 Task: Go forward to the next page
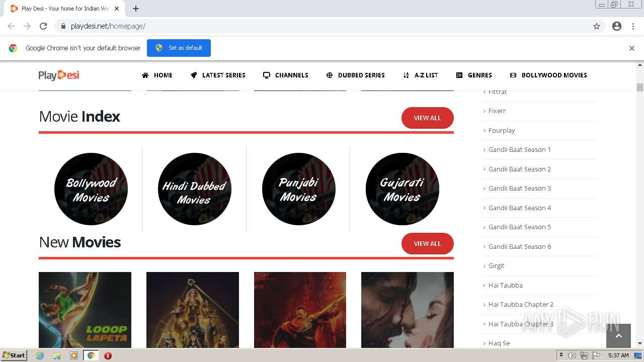(27, 26)
